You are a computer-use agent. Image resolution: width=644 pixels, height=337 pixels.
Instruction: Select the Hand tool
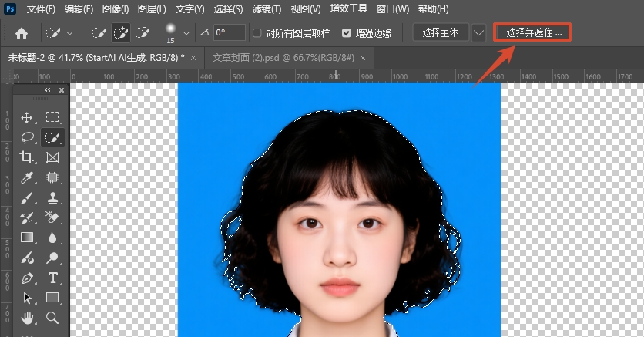coord(27,318)
